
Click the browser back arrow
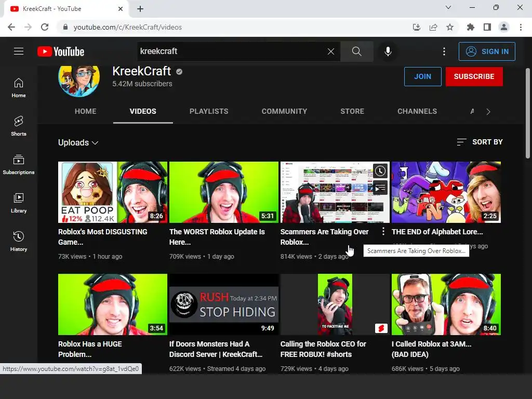coord(11,27)
